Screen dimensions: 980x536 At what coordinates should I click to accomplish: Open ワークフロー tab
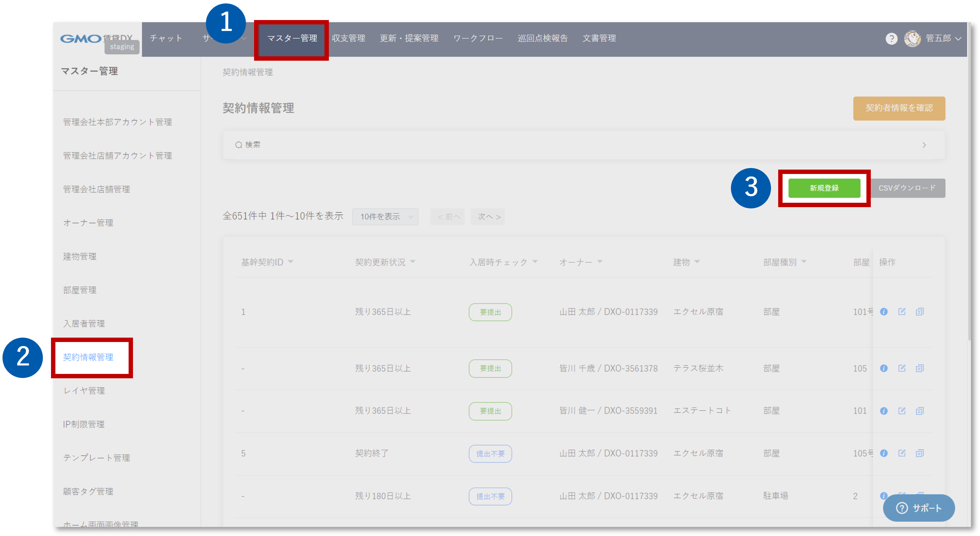pos(478,38)
